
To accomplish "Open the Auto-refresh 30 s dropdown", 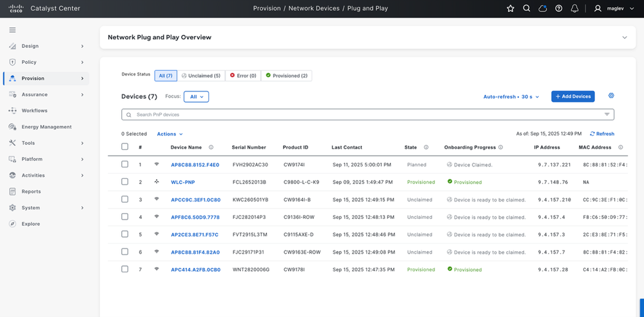I will click(511, 97).
